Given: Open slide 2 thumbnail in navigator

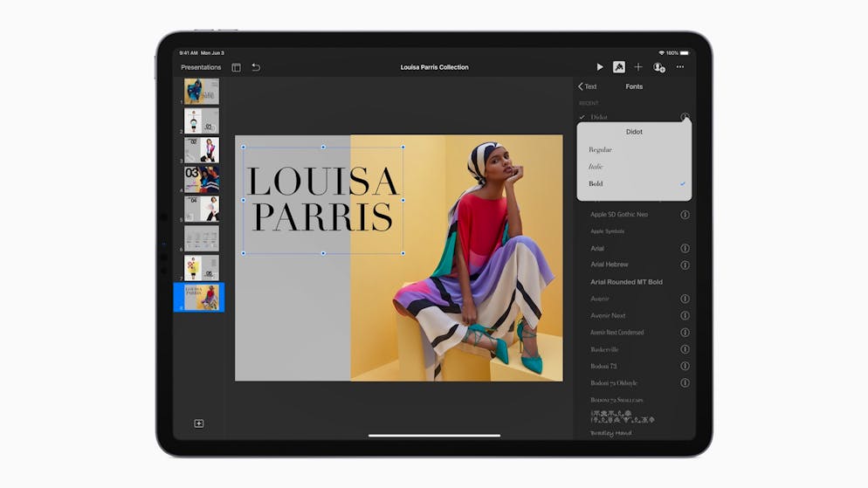Looking at the screenshot, I should click(x=202, y=120).
